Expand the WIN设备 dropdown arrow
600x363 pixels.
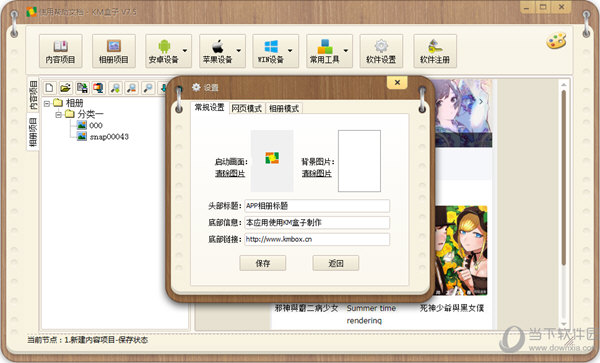click(x=290, y=50)
